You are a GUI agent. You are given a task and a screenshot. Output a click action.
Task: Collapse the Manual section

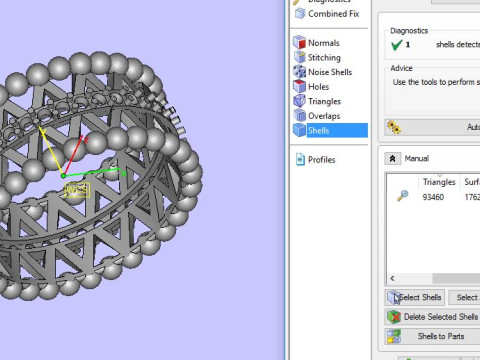pyautogui.click(x=393, y=159)
